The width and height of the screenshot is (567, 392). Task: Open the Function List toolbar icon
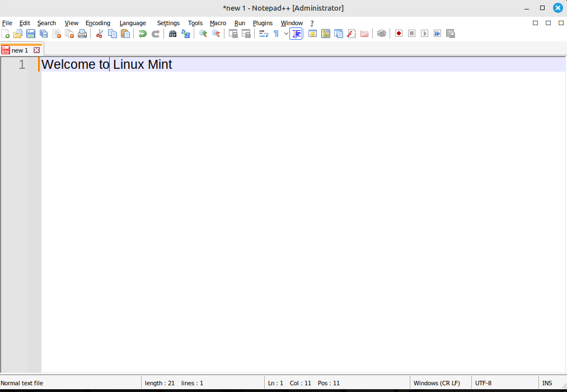[352, 34]
